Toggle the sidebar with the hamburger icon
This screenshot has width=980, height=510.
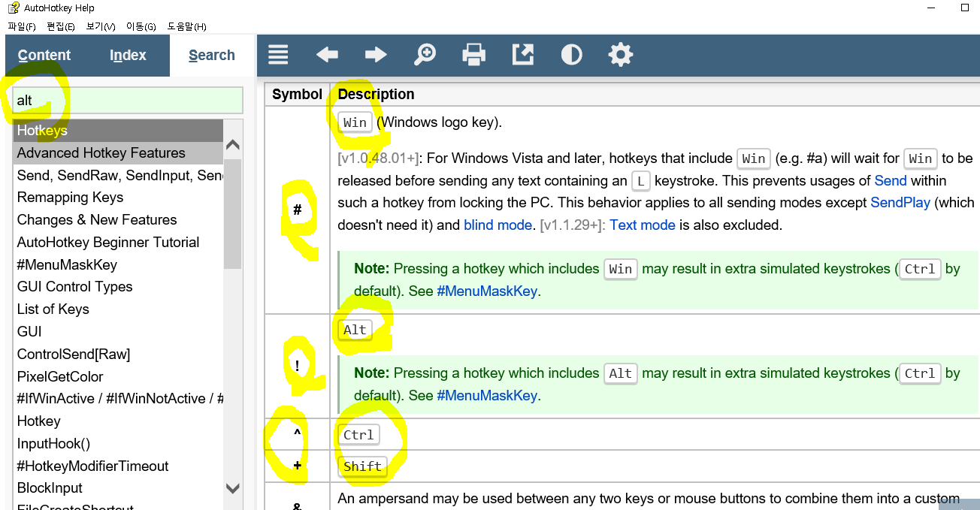click(279, 55)
